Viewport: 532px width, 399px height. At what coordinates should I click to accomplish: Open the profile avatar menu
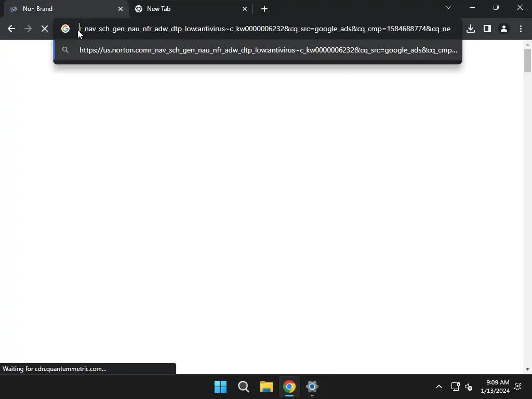click(504, 29)
